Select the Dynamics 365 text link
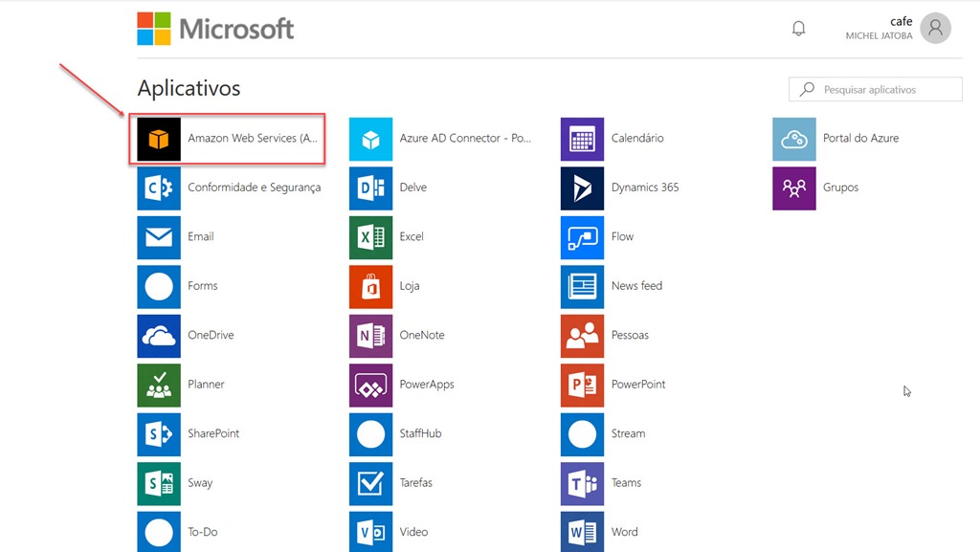 645,188
